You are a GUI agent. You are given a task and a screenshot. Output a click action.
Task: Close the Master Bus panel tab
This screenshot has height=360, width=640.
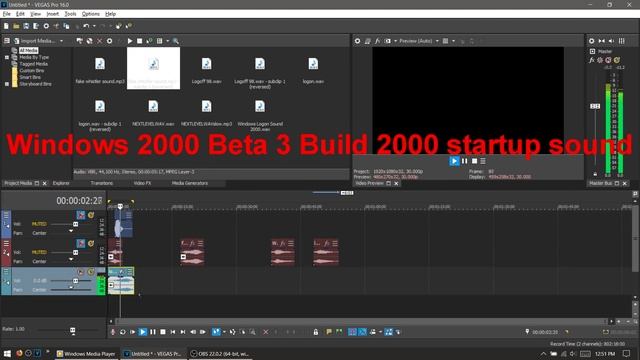tap(624, 183)
